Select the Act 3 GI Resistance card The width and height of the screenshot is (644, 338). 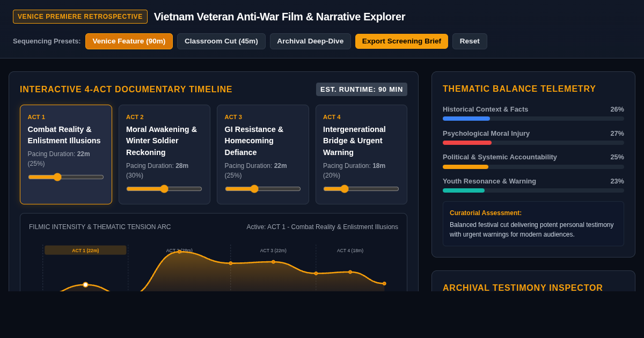(263, 155)
